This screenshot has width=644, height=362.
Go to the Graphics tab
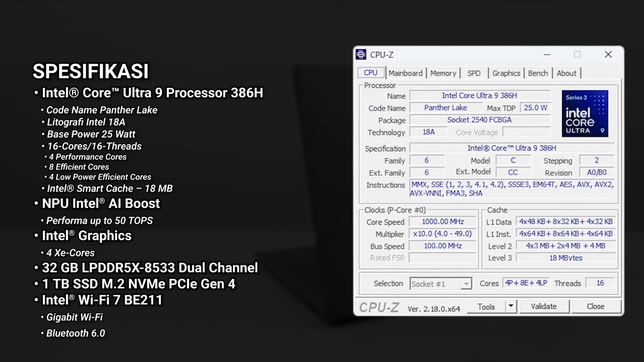tap(506, 73)
